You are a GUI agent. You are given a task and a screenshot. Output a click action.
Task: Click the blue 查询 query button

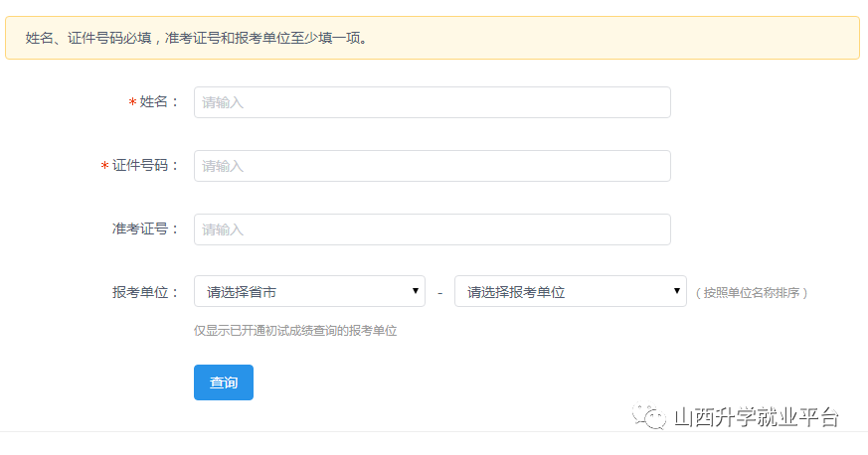tap(224, 382)
